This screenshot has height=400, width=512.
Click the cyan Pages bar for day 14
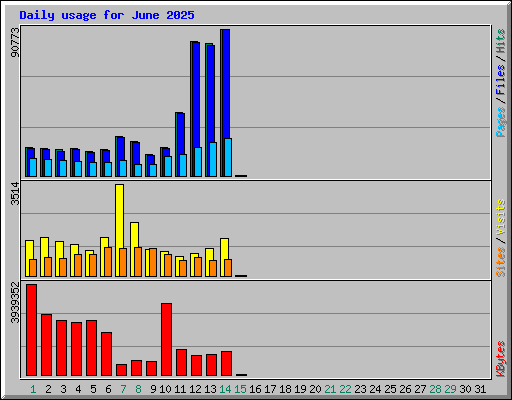tap(228, 157)
